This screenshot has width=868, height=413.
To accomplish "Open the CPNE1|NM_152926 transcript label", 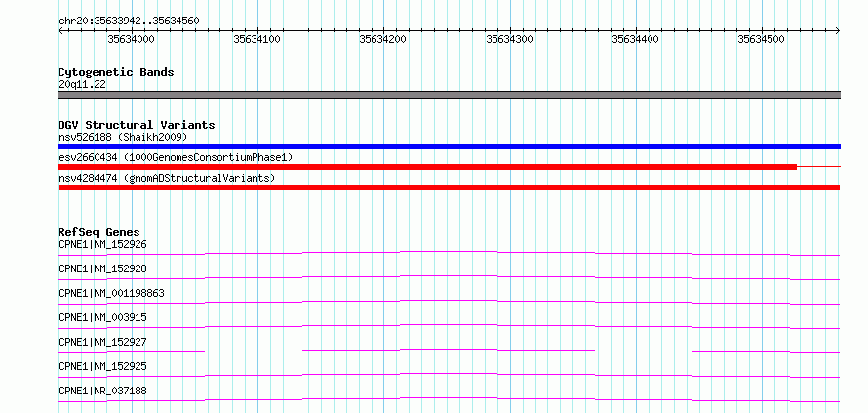I will click(x=102, y=244).
